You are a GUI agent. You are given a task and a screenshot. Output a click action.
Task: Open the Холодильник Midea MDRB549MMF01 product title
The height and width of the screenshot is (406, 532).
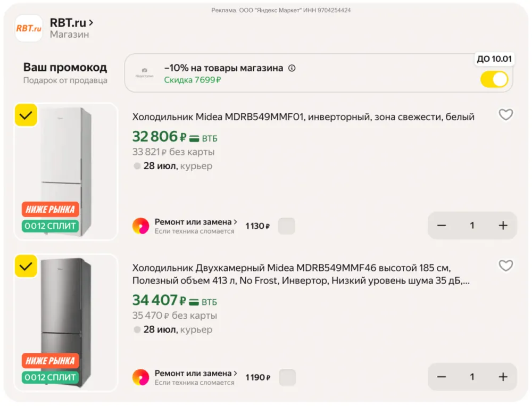[303, 117]
